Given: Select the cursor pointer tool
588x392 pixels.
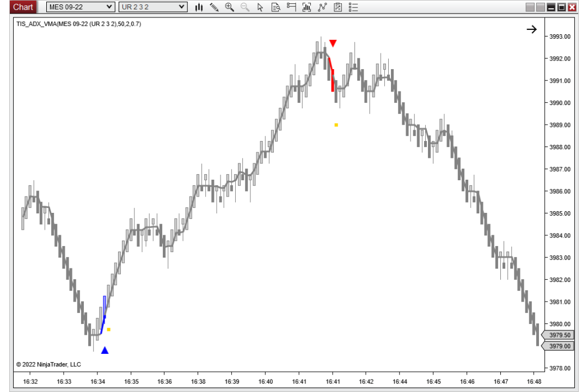Looking at the screenshot, I should click(260, 7).
